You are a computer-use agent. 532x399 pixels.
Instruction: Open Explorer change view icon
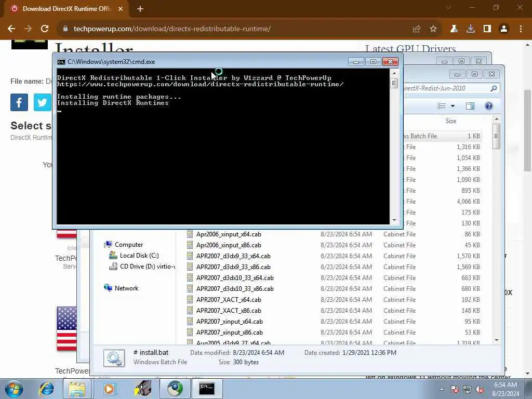(442, 106)
